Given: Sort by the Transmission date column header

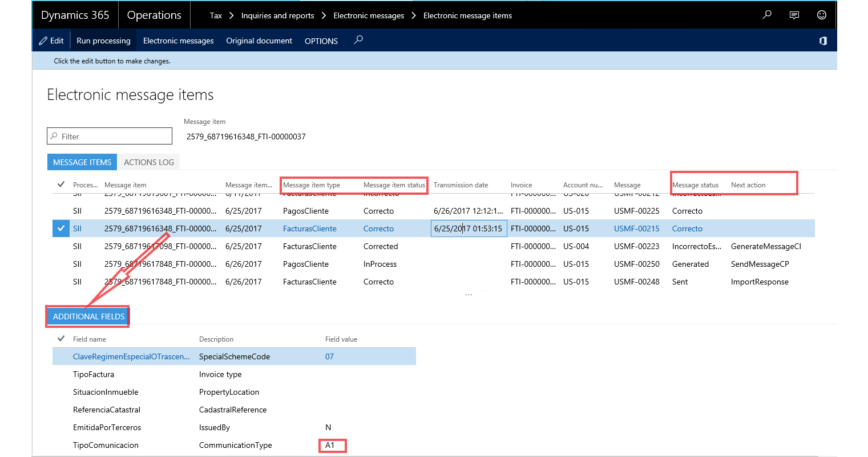Looking at the screenshot, I should [x=461, y=185].
